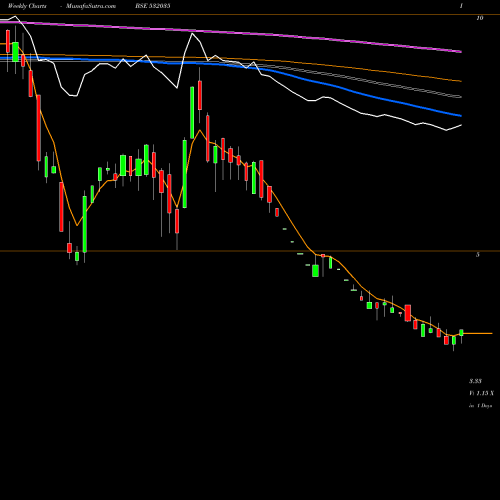Click the MunafaSutra.com label
Viewport: 500px width, 500px height.
[91, 6]
